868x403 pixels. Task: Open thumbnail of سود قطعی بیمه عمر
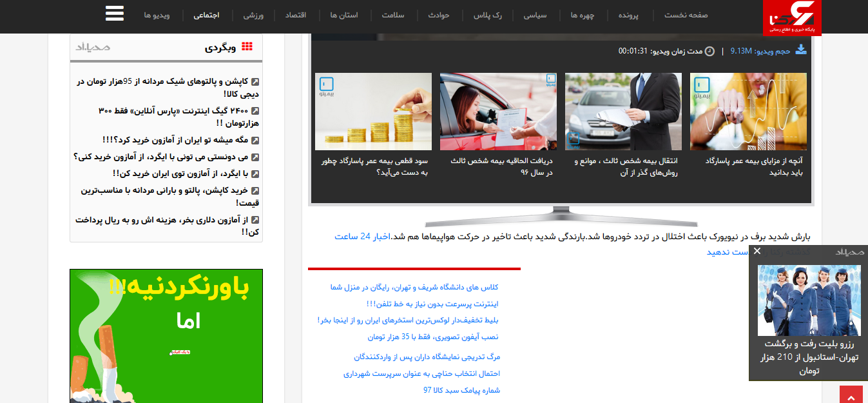coord(373,112)
